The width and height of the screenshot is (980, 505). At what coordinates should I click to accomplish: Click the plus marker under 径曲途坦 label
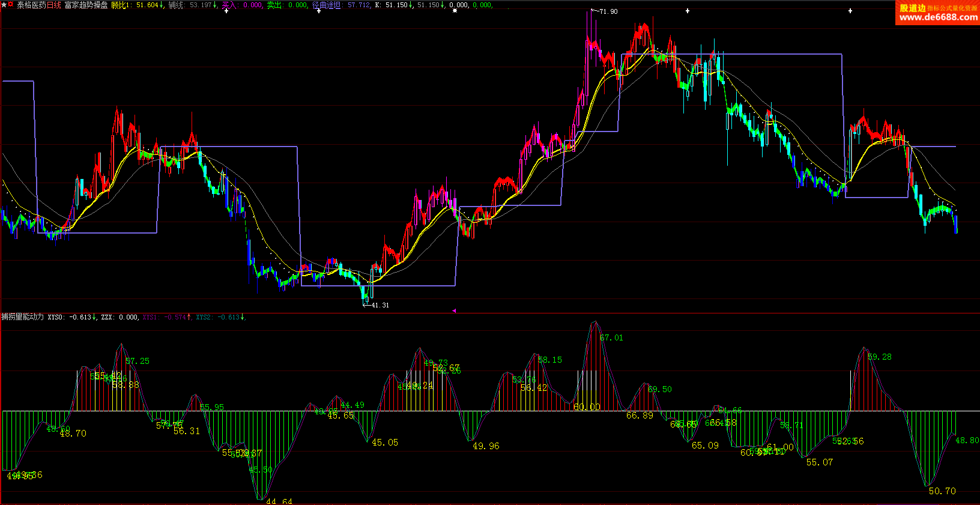click(318, 11)
